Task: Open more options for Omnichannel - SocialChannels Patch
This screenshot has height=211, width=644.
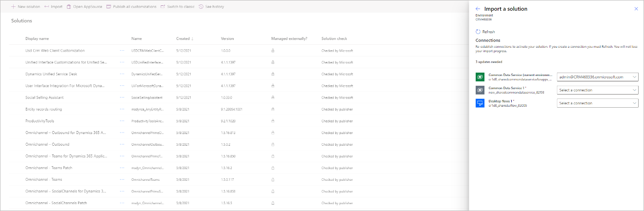Action: click(x=122, y=203)
